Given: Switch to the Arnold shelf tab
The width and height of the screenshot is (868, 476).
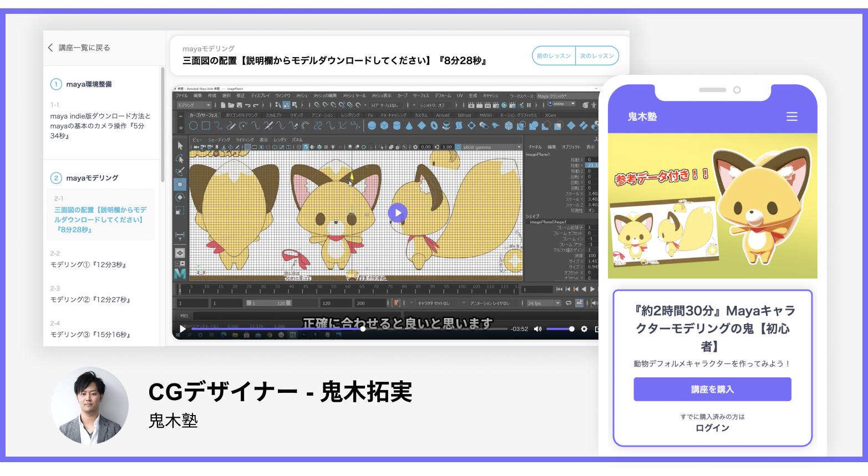Looking at the screenshot, I should pyautogui.click(x=443, y=115).
